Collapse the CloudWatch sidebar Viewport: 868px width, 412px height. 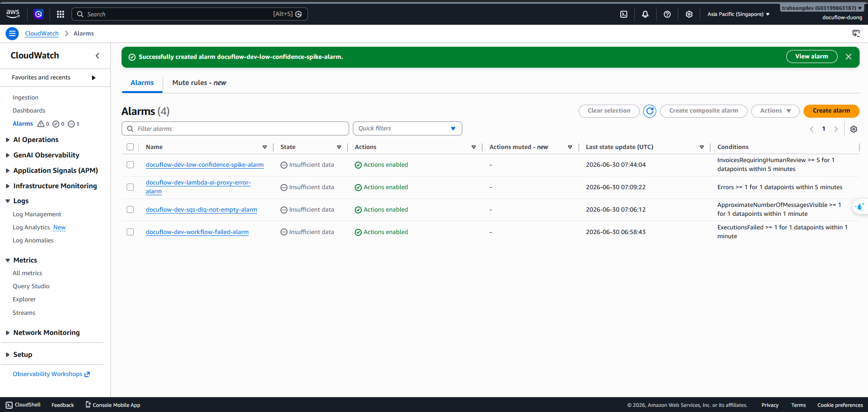pyautogui.click(x=97, y=56)
